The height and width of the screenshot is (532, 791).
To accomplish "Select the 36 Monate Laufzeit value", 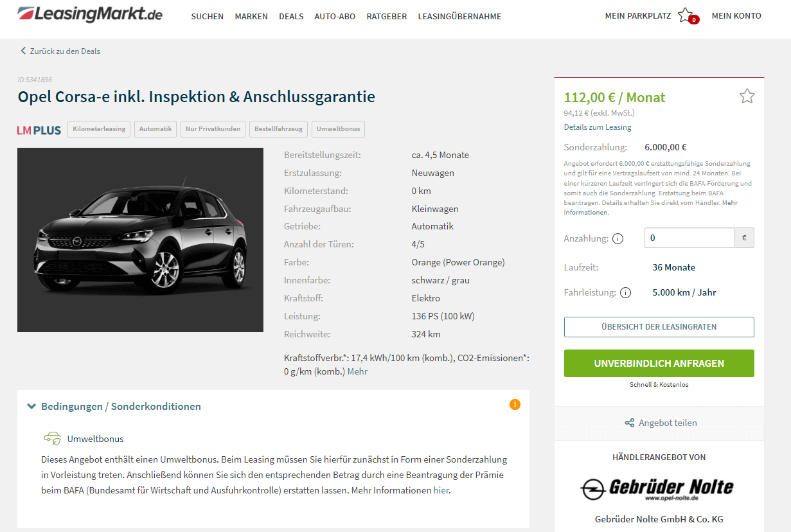I will tap(673, 267).
